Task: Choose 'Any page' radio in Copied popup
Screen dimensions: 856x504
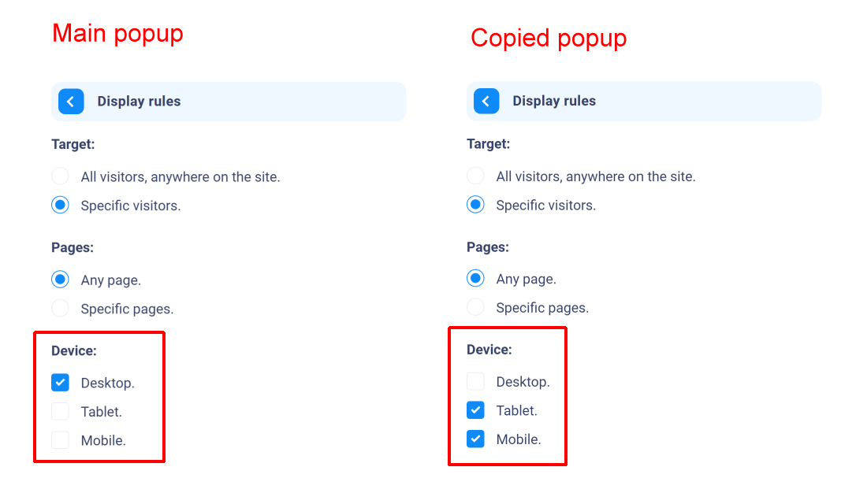Action: tap(475, 278)
